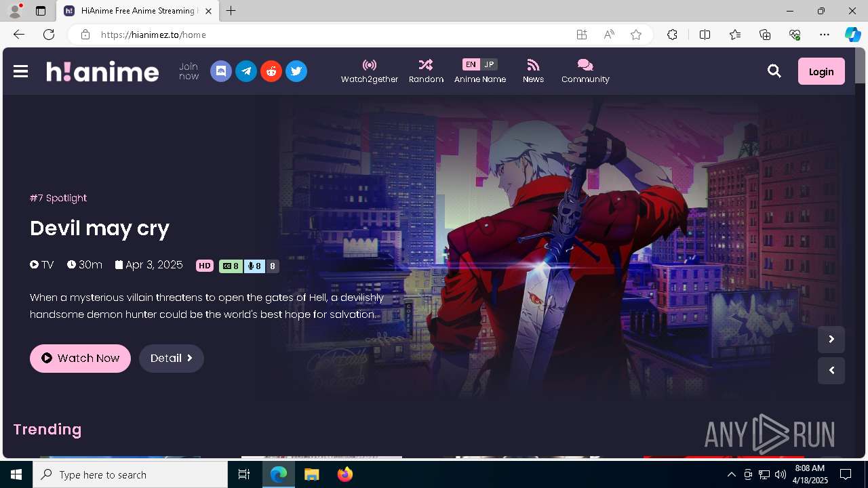Add this page to favorites

(x=636, y=35)
